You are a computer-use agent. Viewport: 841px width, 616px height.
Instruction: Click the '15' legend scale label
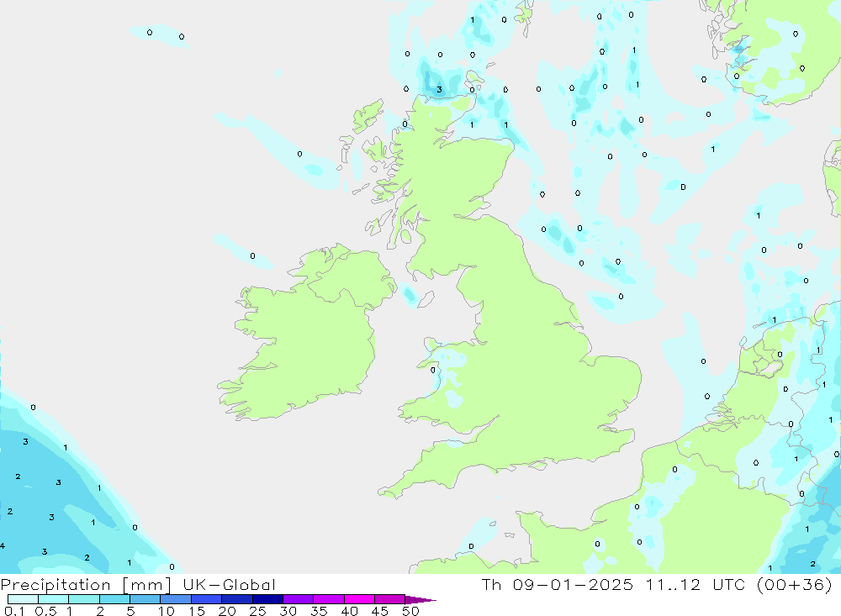197,611
